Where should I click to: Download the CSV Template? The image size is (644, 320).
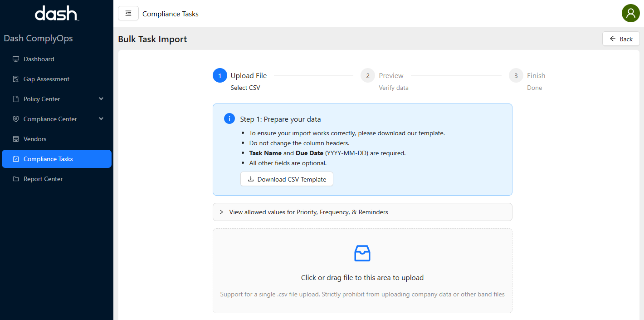287,179
